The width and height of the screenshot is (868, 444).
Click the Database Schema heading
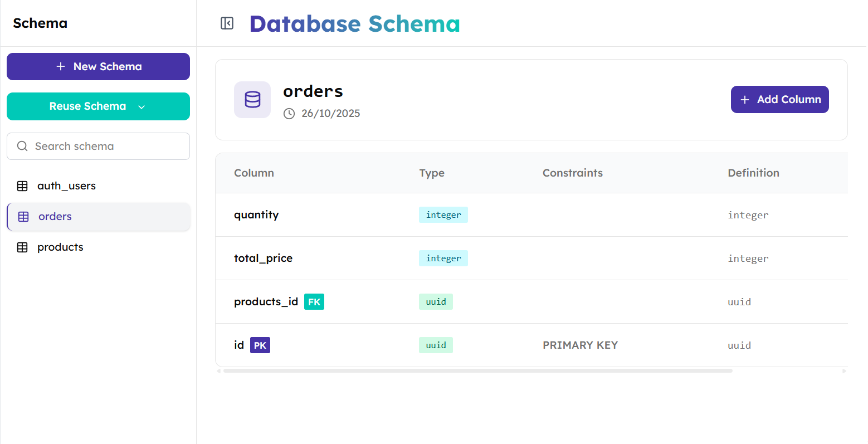click(x=355, y=24)
